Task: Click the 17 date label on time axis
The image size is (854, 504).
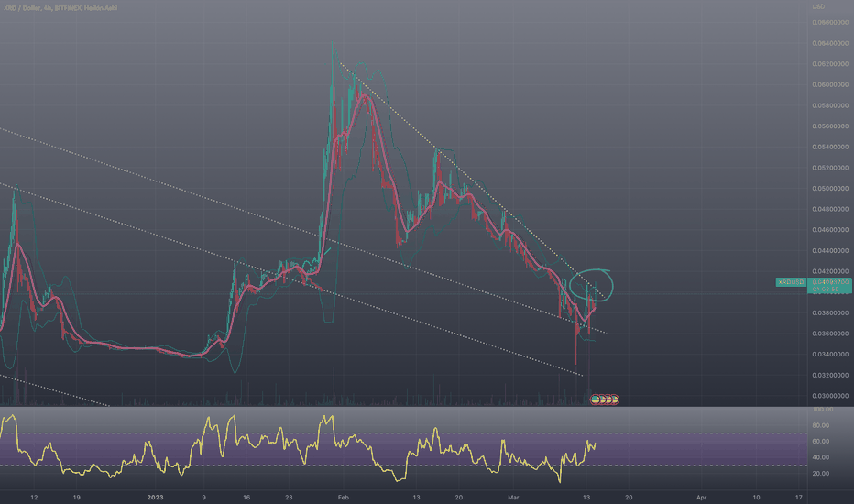Action: [798, 497]
